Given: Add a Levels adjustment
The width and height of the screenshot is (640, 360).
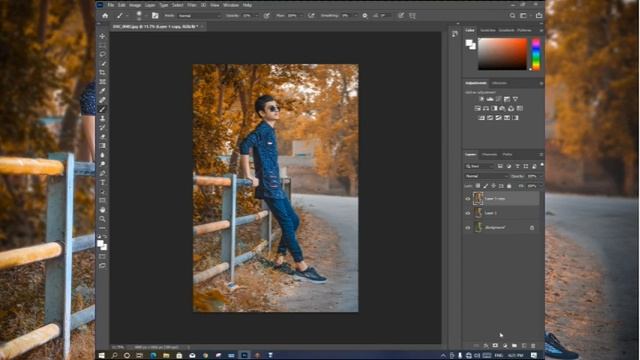Looking at the screenshot, I should 490,99.
